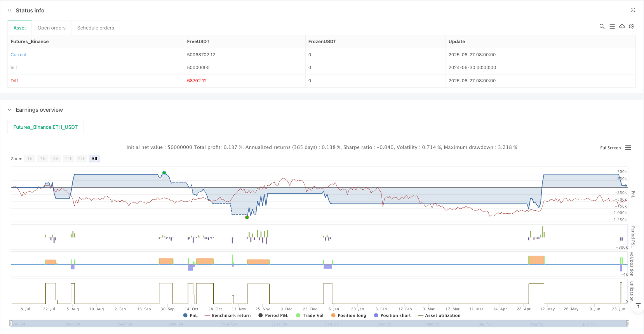
Task: Click the Current row link
Action: tap(19, 55)
